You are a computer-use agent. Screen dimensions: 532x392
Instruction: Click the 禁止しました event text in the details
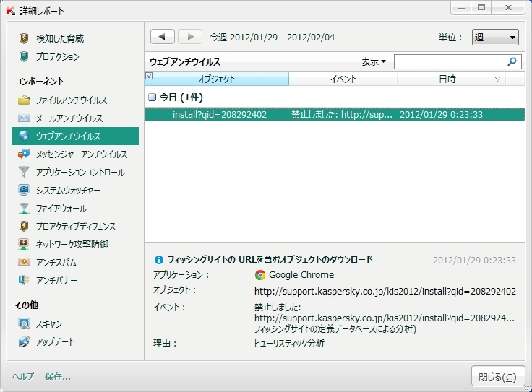(278, 308)
